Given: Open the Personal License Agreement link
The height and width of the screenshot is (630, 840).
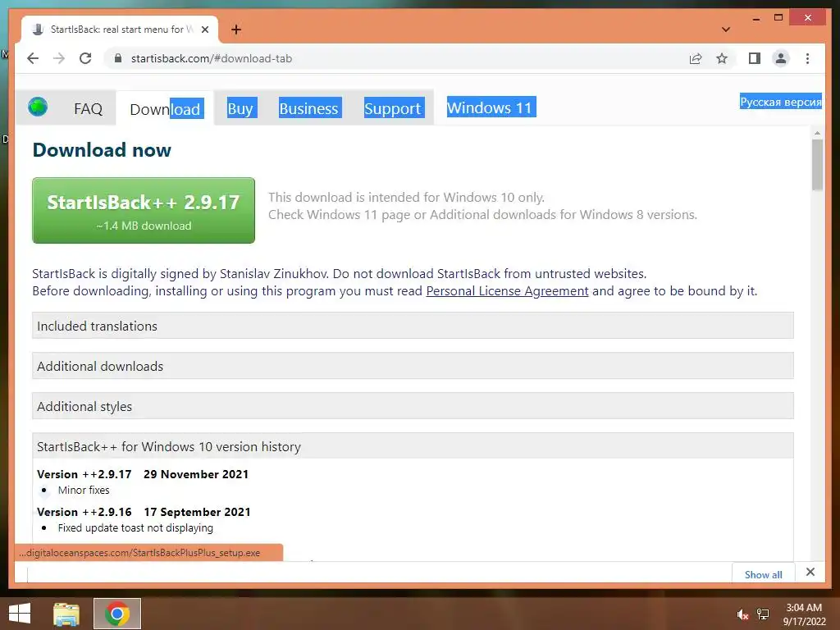Looking at the screenshot, I should pyautogui.click(x=507, y=291).
